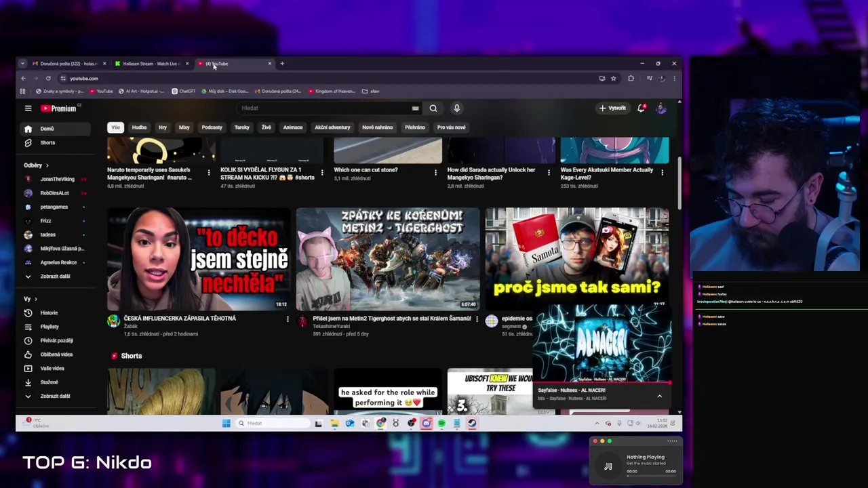The image size is (868, 488).
Task: Click the magnifier search button in YouTube
Action: (433, 108)
